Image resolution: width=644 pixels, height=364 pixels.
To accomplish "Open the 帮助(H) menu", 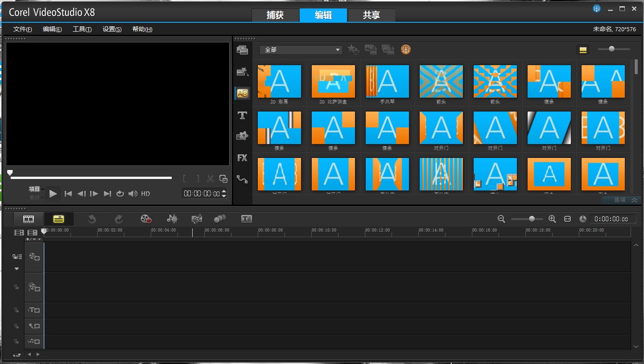I will click(x=142, y=29).
